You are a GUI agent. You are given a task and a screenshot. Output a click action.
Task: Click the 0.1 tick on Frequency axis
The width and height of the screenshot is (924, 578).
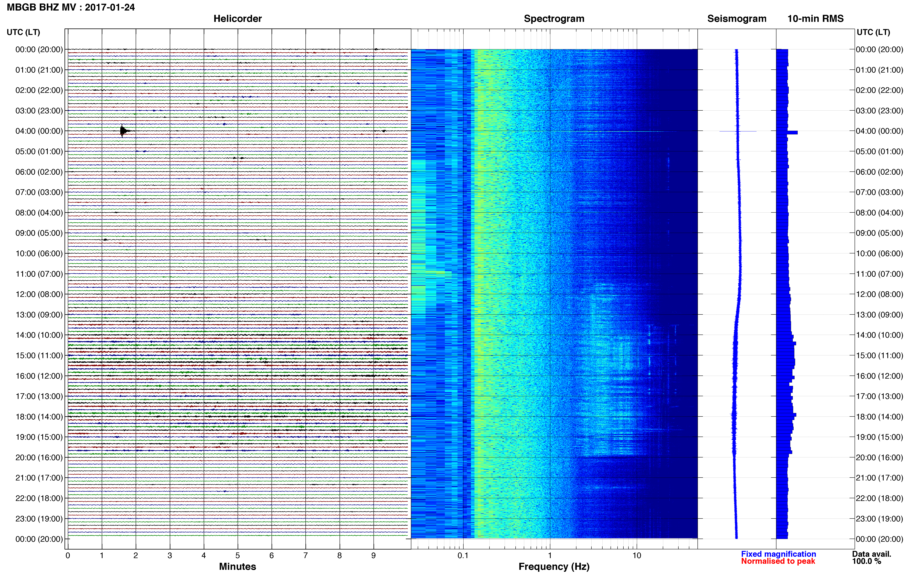tap(463, 556)
